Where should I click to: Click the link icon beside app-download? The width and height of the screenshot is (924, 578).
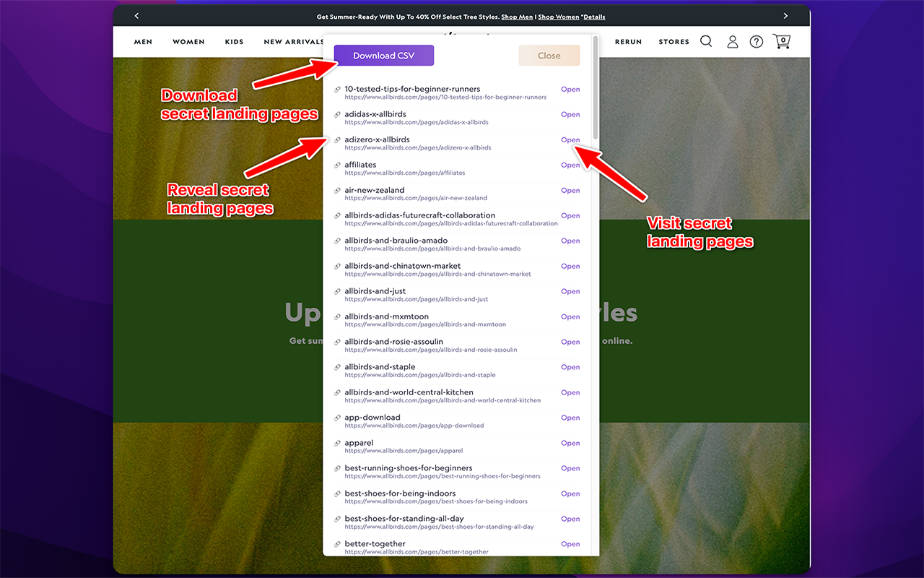pyautogui.click(x=337, y=418)
